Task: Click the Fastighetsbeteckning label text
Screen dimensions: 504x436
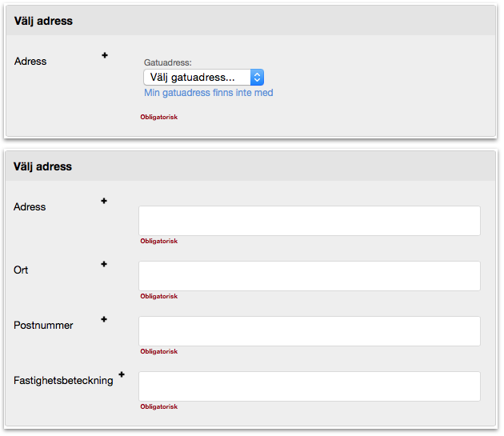Action: click(x=63, y=381)
